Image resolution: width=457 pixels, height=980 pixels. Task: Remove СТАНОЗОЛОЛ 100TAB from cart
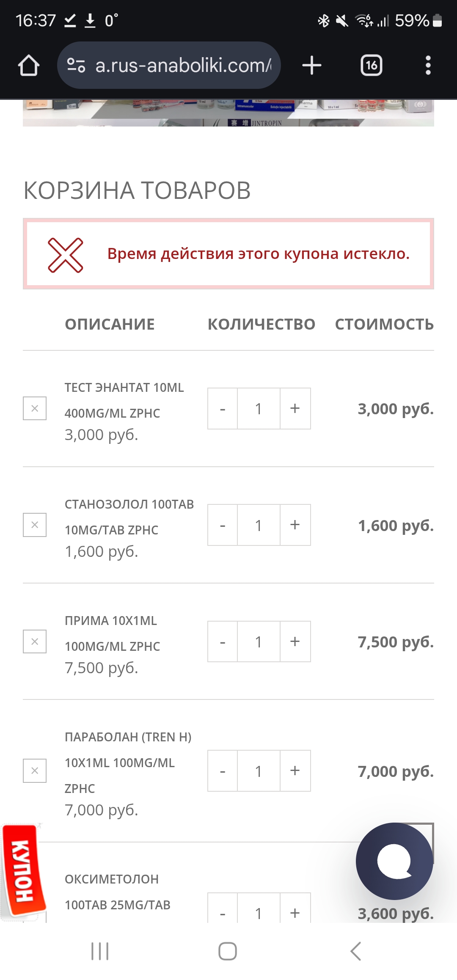(35, 525)
